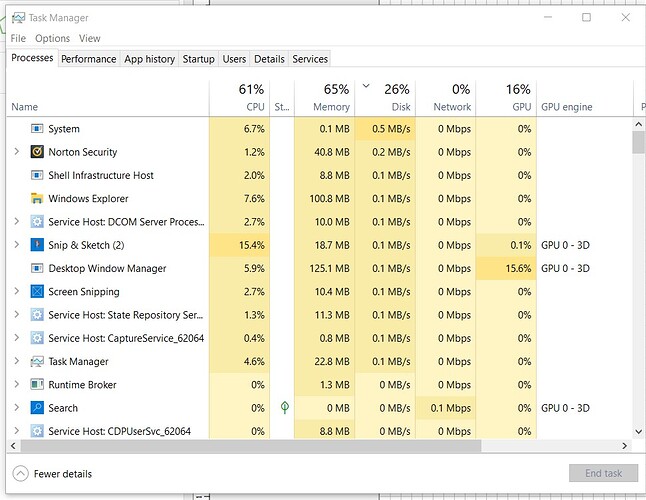Viewport: 646px width, 500px height.
Task: Click the End task button
Action: click(x=604, y=473)
